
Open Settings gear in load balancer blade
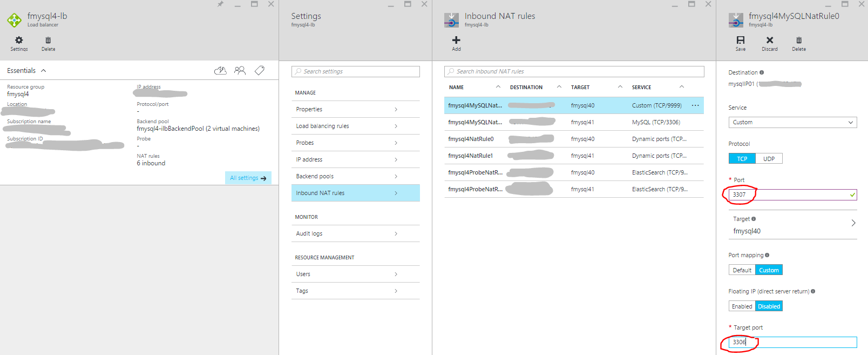19,43
